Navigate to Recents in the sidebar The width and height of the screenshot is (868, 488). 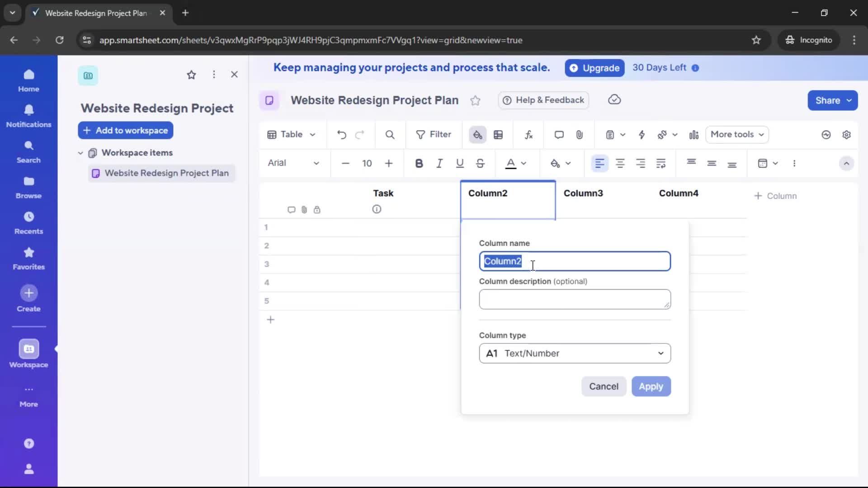(x=28, y=222)
